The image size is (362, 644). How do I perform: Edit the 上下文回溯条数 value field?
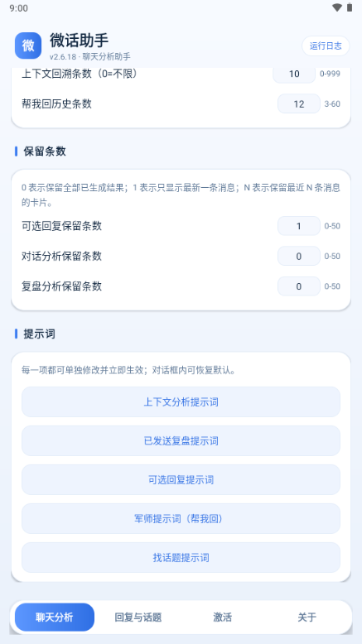coord(294,74)
